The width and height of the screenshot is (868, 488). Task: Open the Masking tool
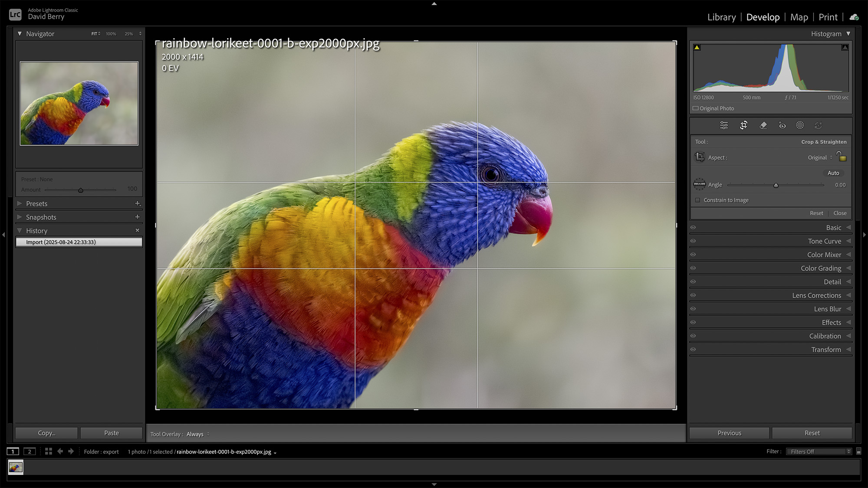point(801,125)
